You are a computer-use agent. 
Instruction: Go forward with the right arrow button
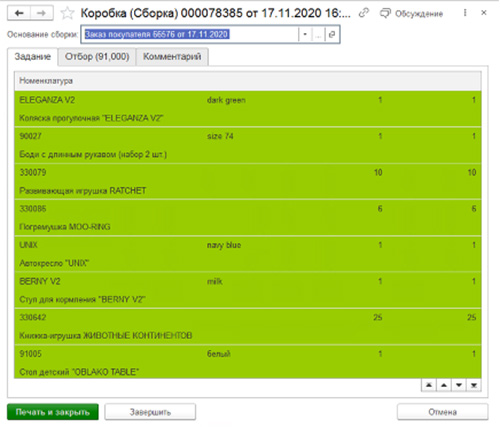[42, 13]
